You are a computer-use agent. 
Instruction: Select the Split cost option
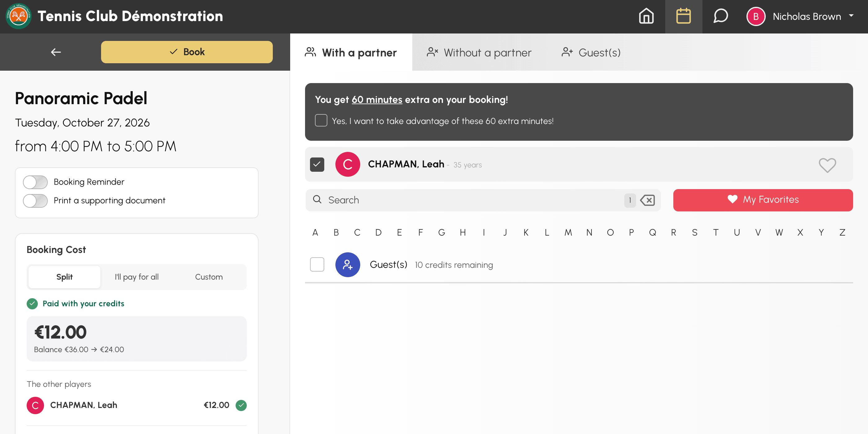click(x=64, y=277)
